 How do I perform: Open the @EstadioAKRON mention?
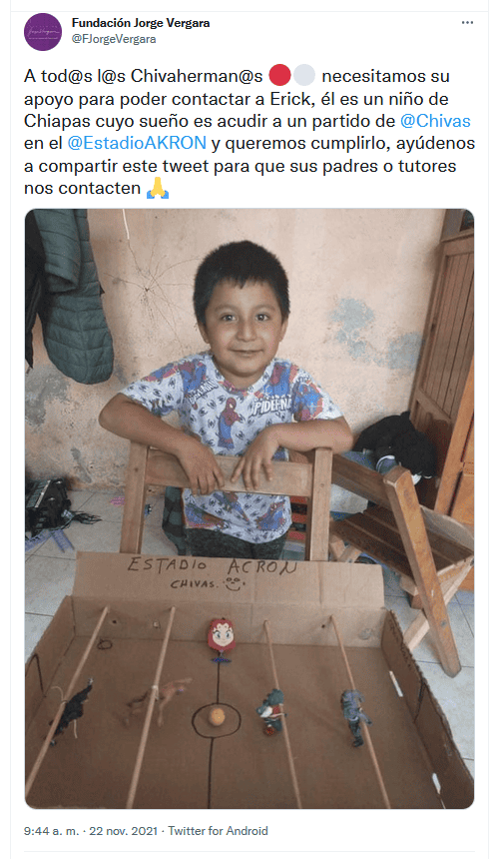(137, 144)
